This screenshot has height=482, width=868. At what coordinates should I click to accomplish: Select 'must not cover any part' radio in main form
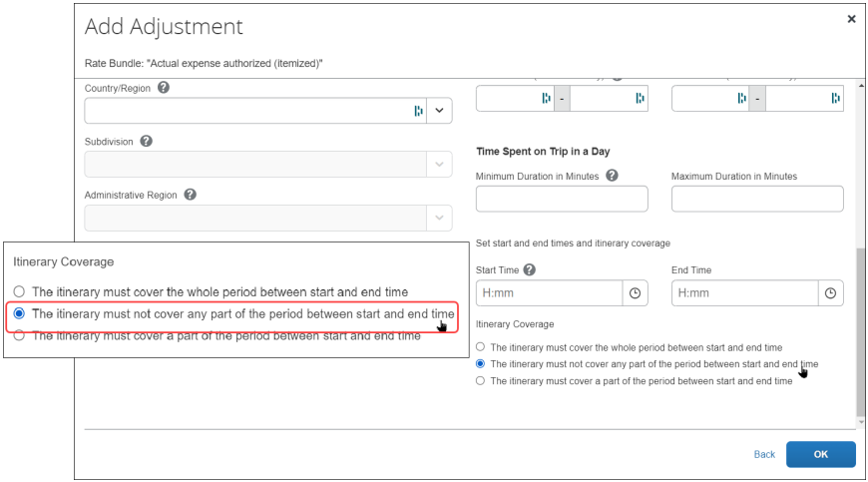pos(481,363)
